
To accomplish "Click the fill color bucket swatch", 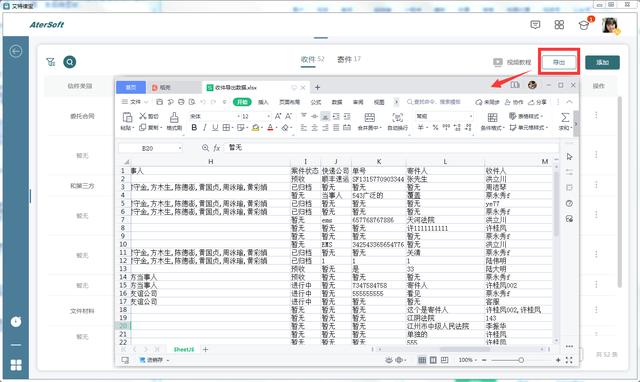I will point(256,128).
